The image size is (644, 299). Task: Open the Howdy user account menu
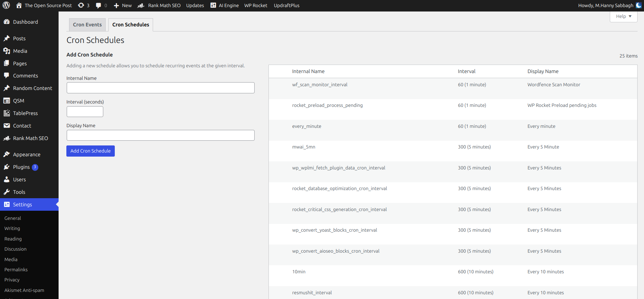605,5
